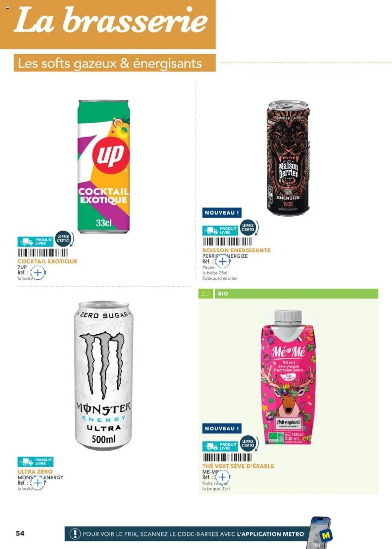Click the Cocktail Exotique product title
The width and height of the screenshot is (392, 549).
(x=47, y=261)
